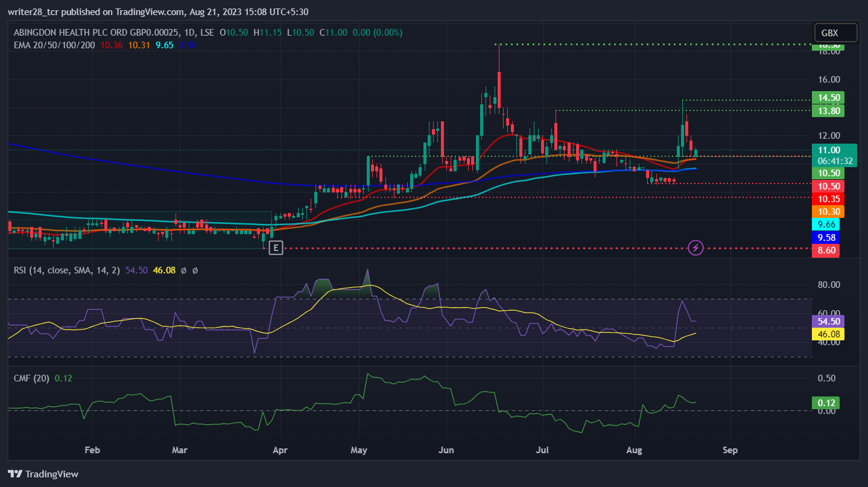Click the 0.50 CMF scale value
Image resolution: width=868 pixels, height=487 pixels.
(826, 378)
